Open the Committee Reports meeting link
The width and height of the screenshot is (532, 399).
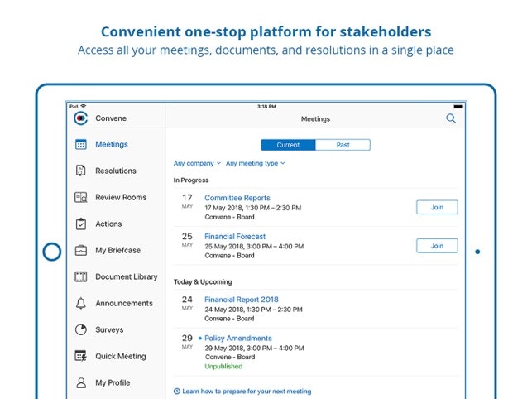click(237, 198)
